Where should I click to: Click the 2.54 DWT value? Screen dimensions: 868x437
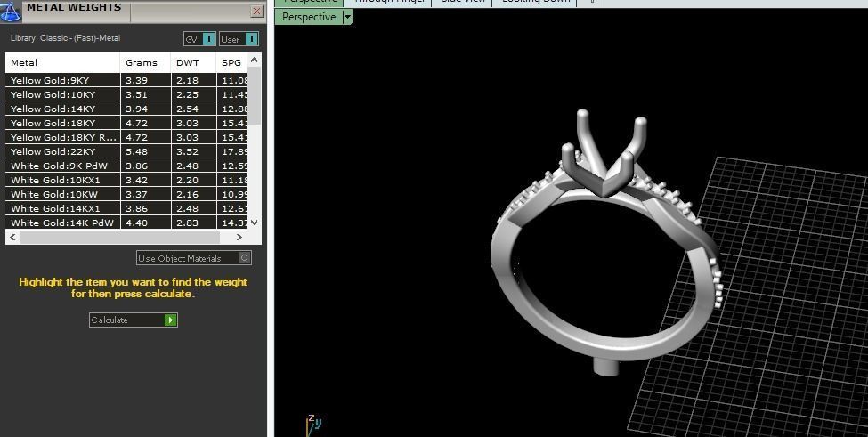(x=188, y=109)
